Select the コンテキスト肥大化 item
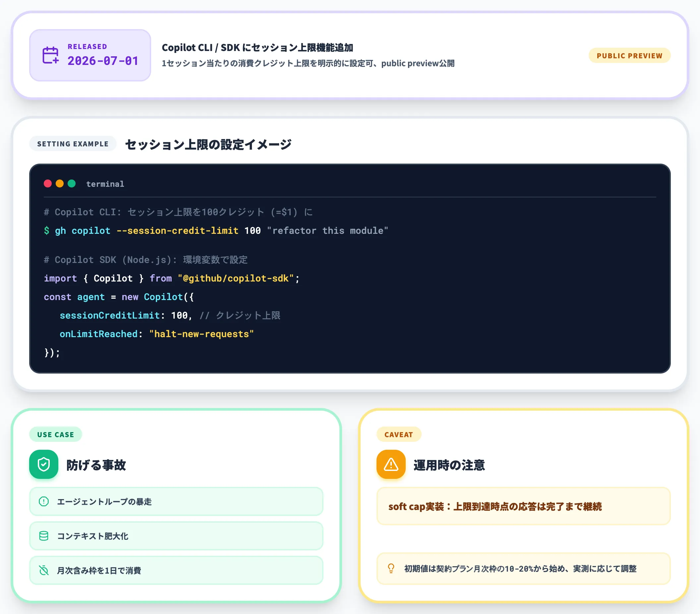The image size is (700, 614). click(x=176, y=536)
